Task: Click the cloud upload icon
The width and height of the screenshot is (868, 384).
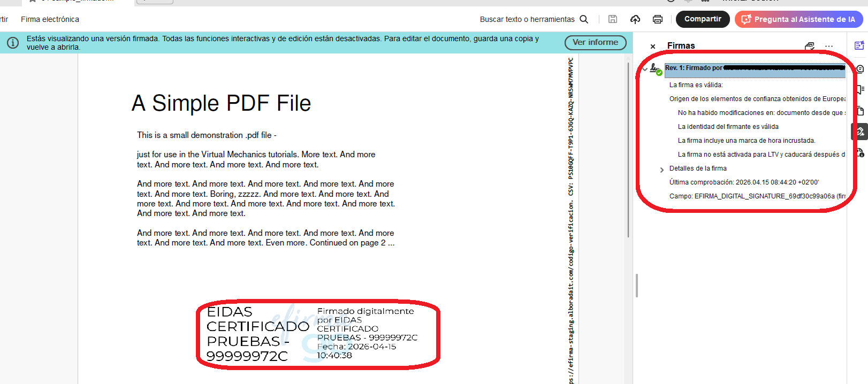Action: [635, 19]
